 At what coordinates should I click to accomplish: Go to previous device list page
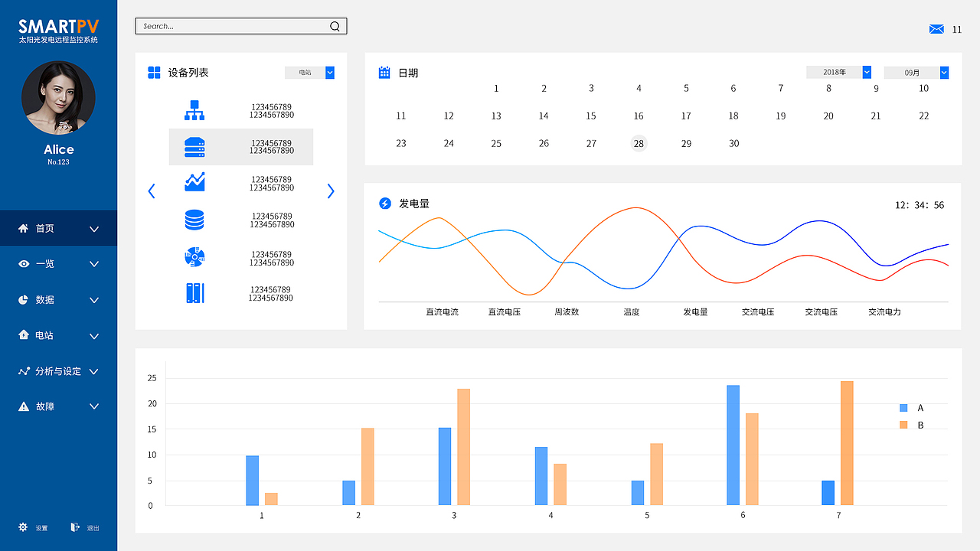click(152, 191)
